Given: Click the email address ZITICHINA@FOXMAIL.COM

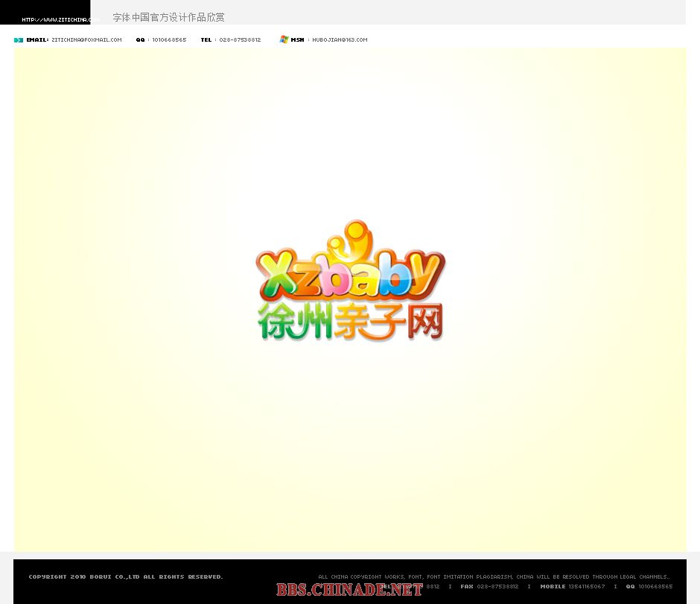Looking at the screenshot, I should click(86, 39).
